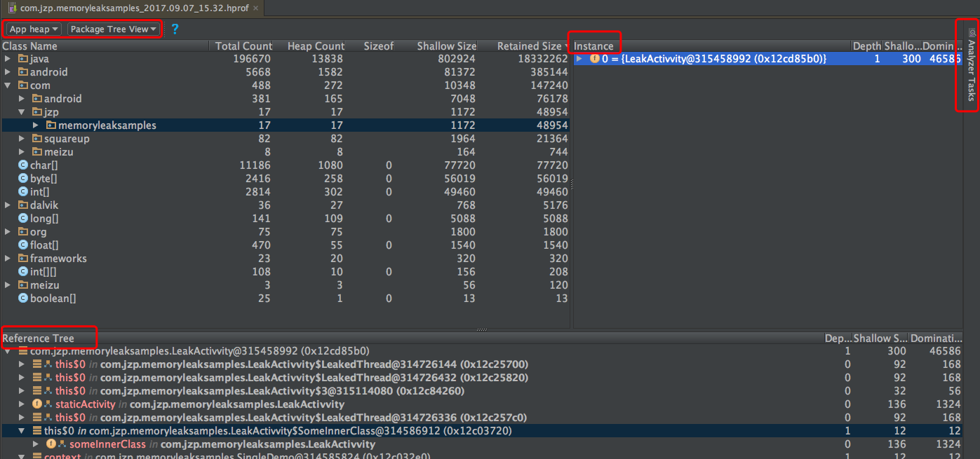Image resolution: width=980 pixels, height=459 pixels.
Task: Select the meizu package under com
Action: [286, 152]
